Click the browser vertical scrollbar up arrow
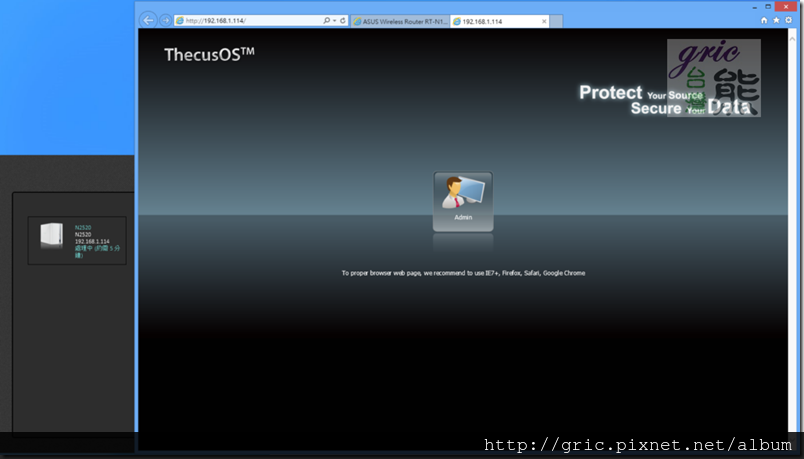This screenshot has width=804, height=459. 793,39
